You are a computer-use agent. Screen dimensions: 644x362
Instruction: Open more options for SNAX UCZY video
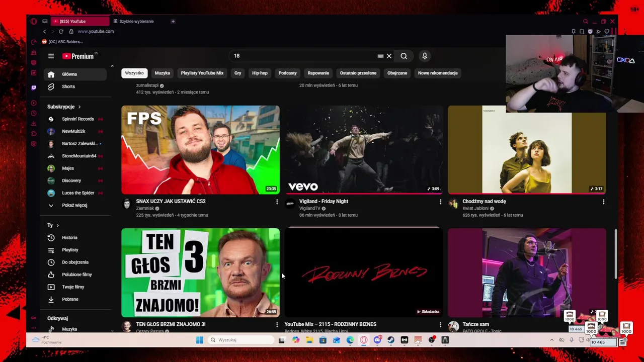(x=277, y=202)
